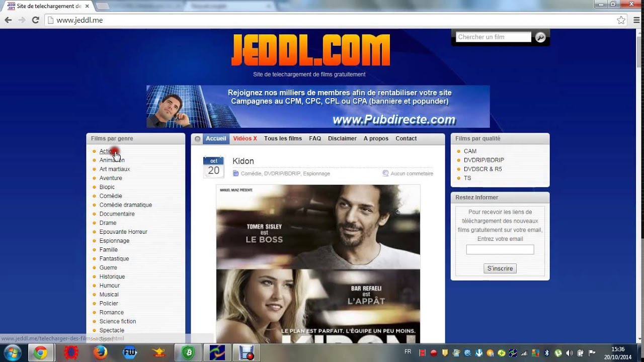Click the FR language indicator
The image size is (644, 362).
pos(408,352)
